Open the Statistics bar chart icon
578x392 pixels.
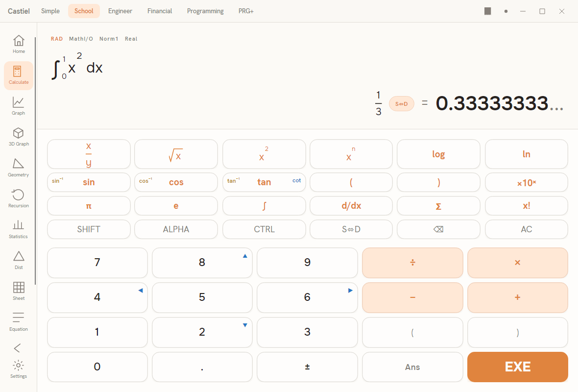[19, 230]
